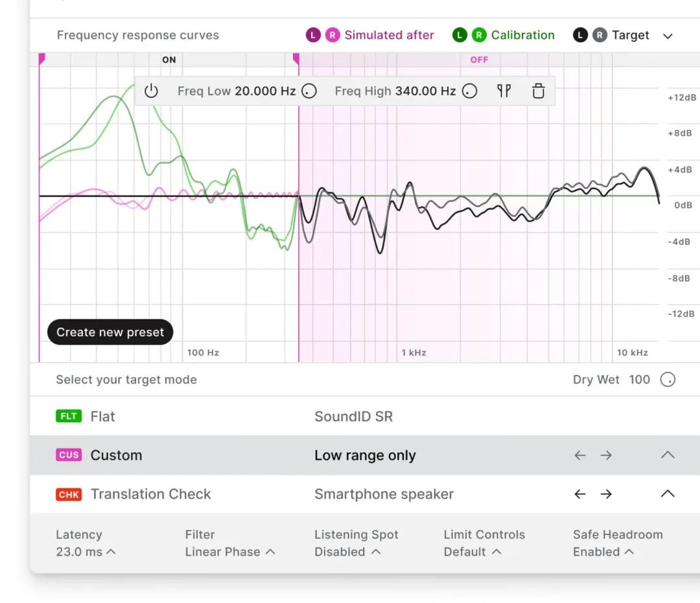Open the Filter Linear Phase dropdown
Viewport: 700px width, 603px height.
[x=229, y=552]
